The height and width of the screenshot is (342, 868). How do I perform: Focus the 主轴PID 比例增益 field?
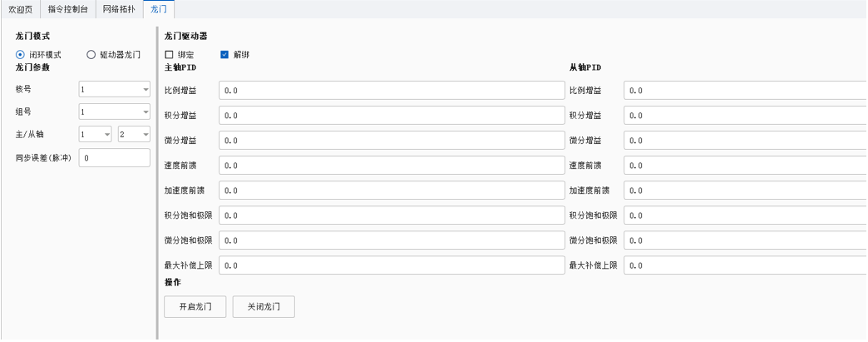click(x=392, y=91)
